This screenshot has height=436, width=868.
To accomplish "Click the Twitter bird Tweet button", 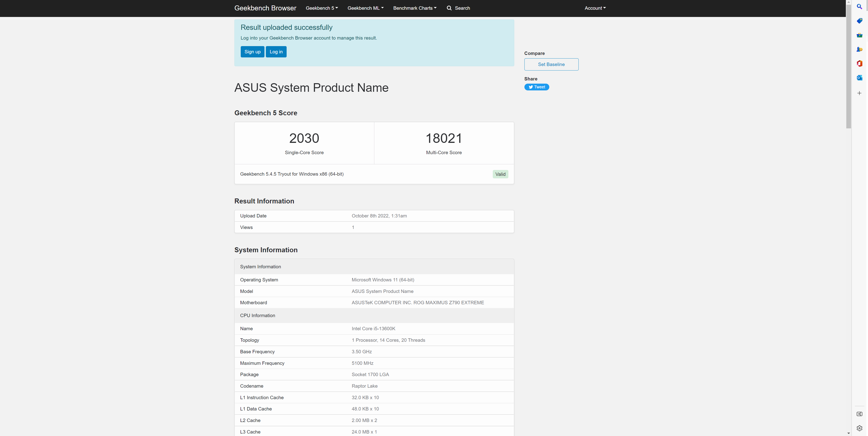I will pyautogui.click(x=536, y=87).
